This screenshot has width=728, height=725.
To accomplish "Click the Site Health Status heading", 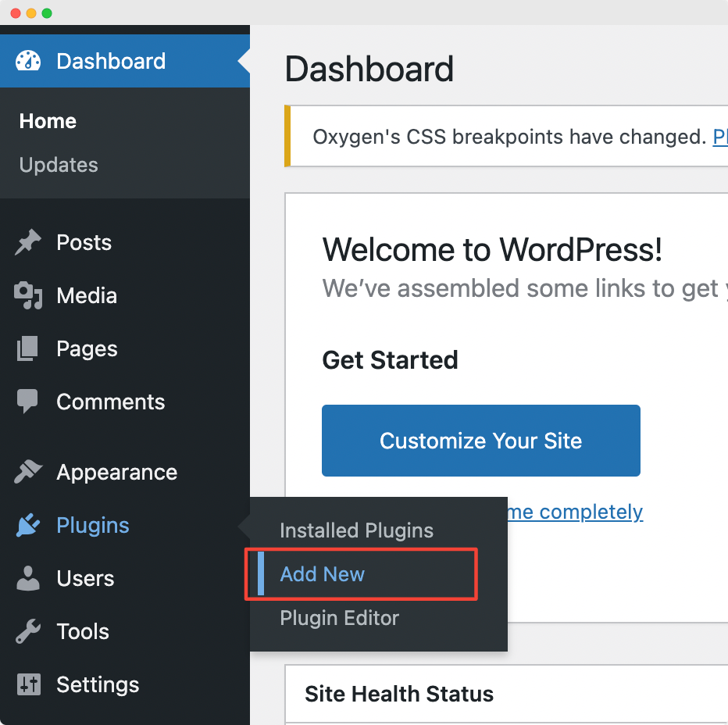I will coord(399,694).
